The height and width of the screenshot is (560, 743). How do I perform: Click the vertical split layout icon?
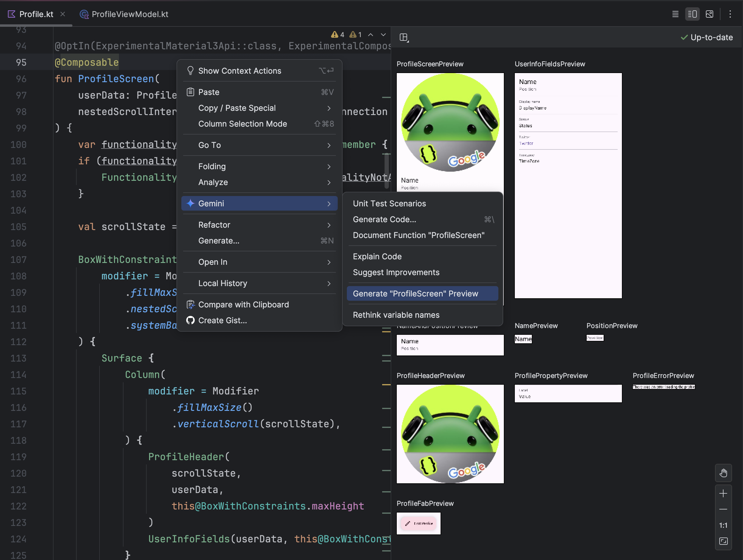692,14
